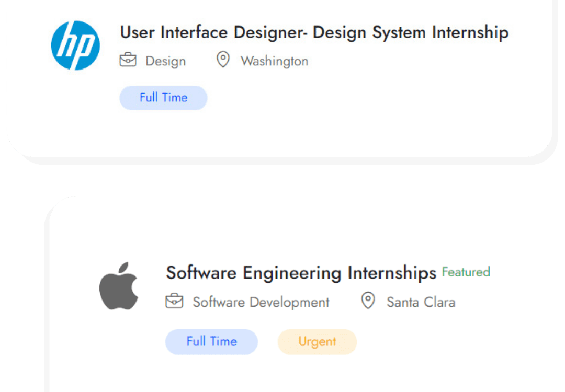565x392 pixels.
Task: Click the green Featured label
Action: [x=466, y=272]
